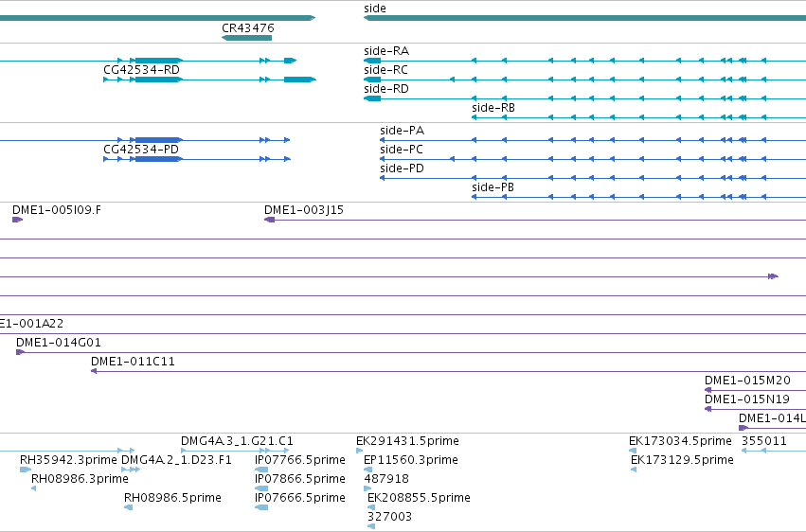Open the CG42534-RD transcript label
This screenshot has height=532, width=806.
pos(141,70)
